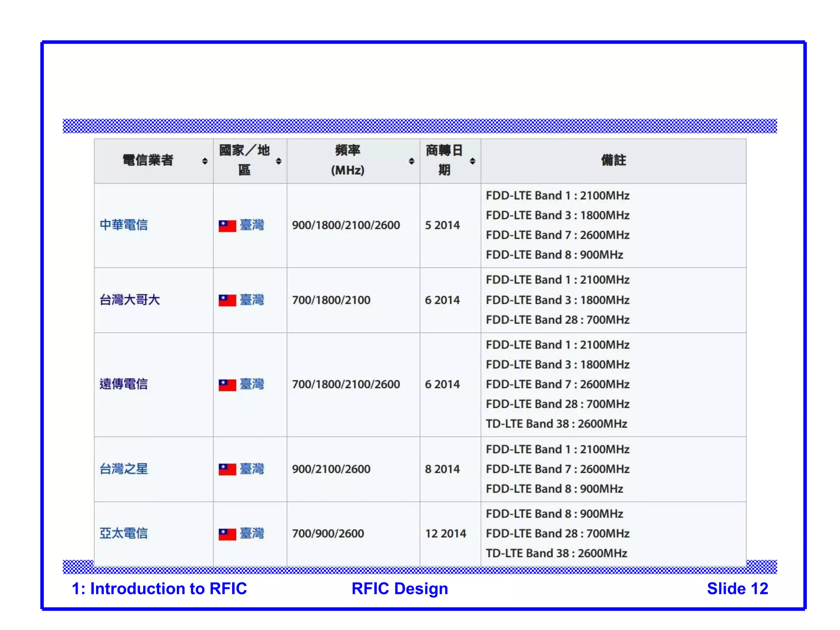The height and width of the screenshot is (630, 840).
Task: Click Band 8 : 900MHz in 台灣之星 row
Action: pyautogui.click(x=555, y=489)
